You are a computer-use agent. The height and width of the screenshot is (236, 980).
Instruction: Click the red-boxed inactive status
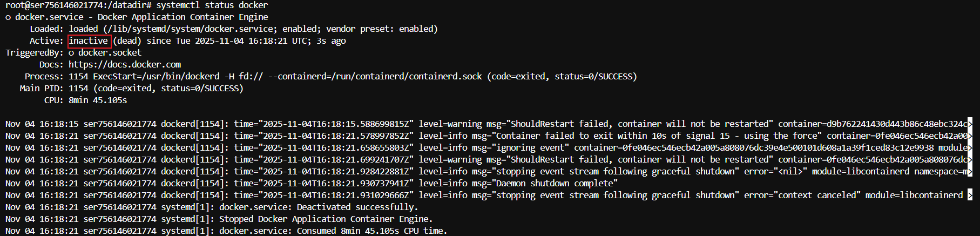[x=89, y=41]
